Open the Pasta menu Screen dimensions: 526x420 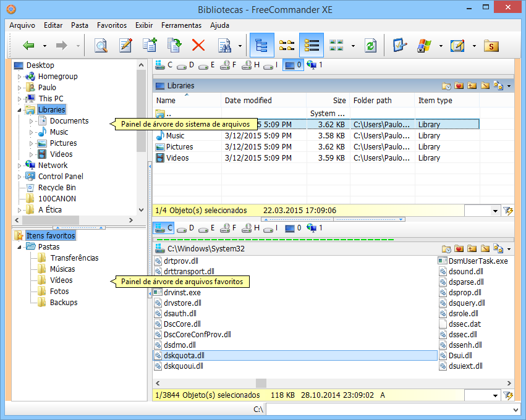80,25
